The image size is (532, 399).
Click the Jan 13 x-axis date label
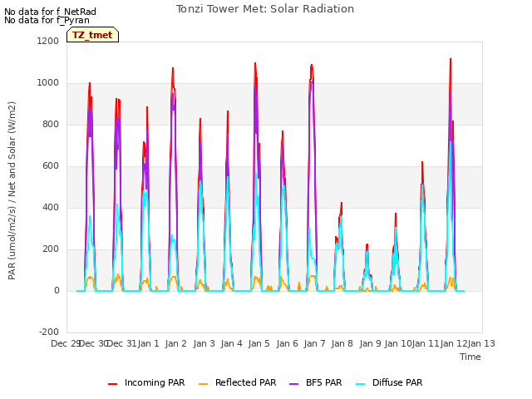(x=481, y=343)
